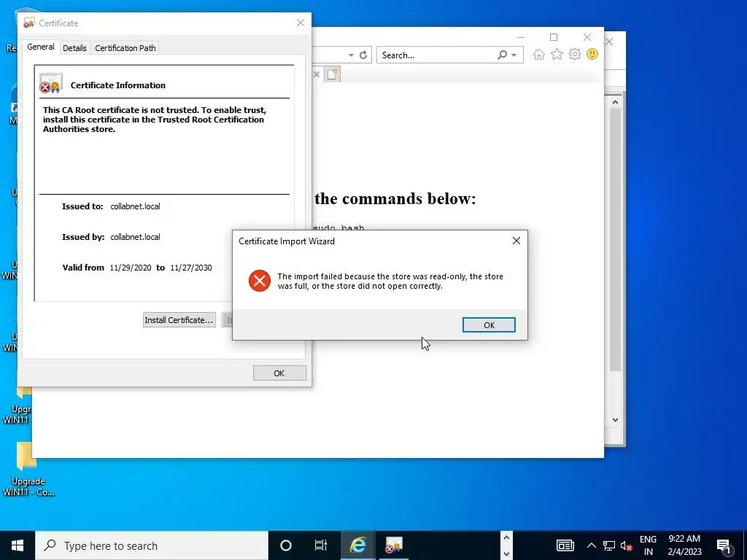The width and height of the screenshot is (747, 560).
Task: Click OK in Certificate Import Wizard dialog
Action: click(x=488, y=324)
